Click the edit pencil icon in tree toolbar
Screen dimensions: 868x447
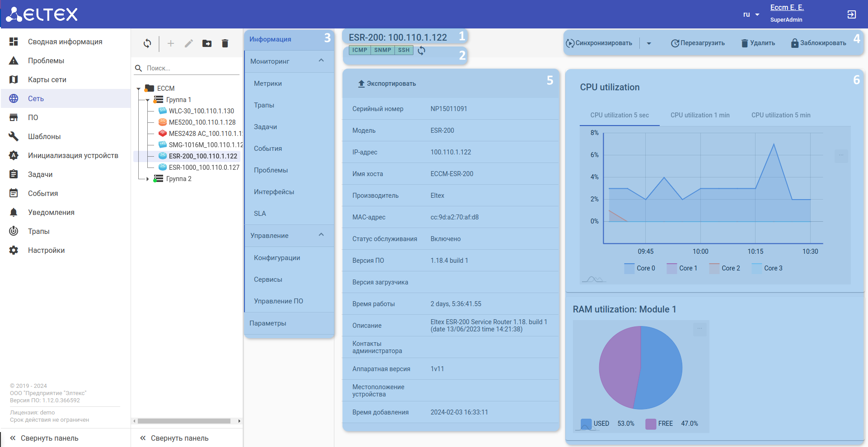(x=189, y=43)
